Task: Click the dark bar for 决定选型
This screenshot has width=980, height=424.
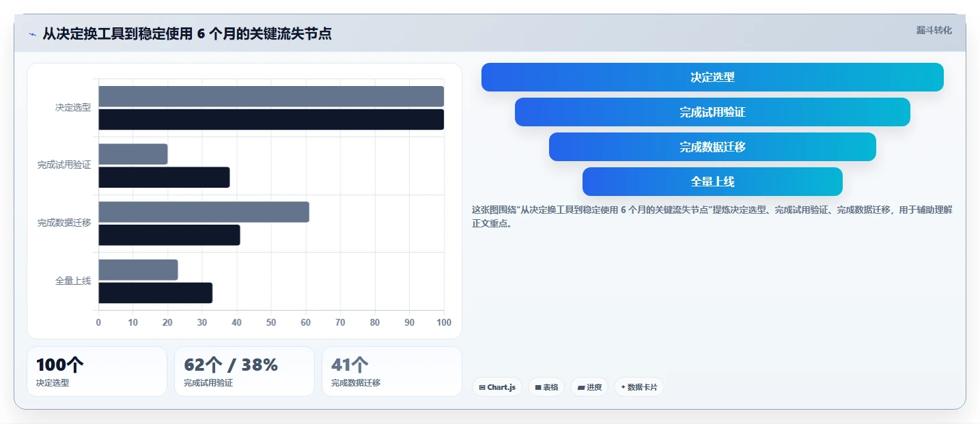Action: pyautogui.click(x=271, y=119)
